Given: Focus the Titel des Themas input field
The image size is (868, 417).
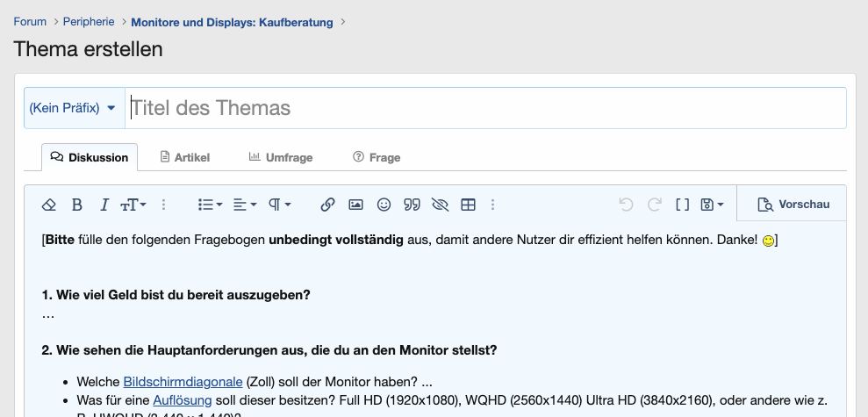Looking at the screenshot, I should tap(485, 108).
